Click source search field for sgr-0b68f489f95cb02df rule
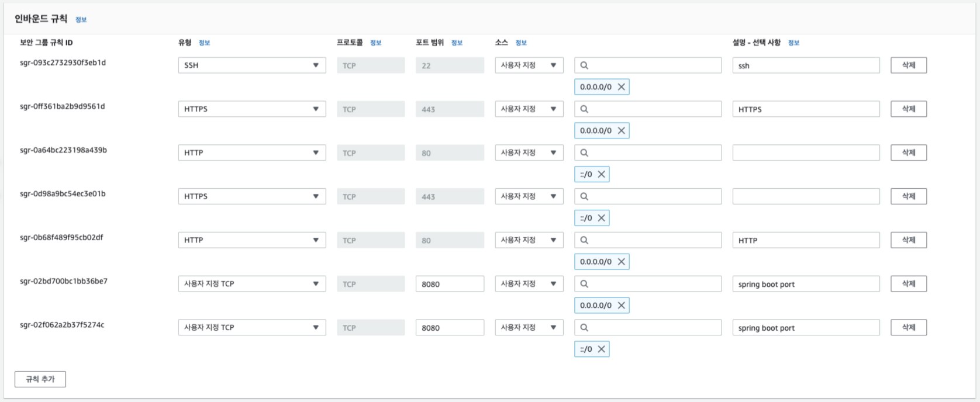The image size is (980, 402). tap(648, 240)
